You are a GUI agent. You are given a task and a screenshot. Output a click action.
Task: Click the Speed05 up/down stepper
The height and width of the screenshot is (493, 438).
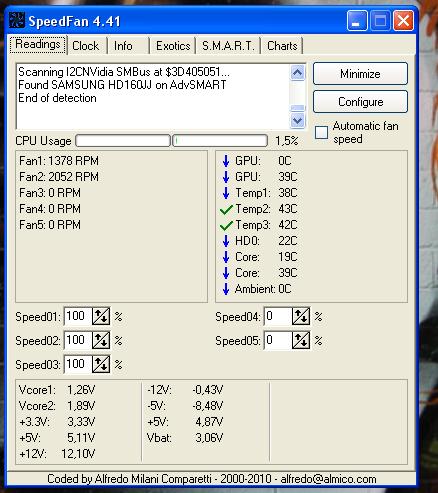[301, 340]
